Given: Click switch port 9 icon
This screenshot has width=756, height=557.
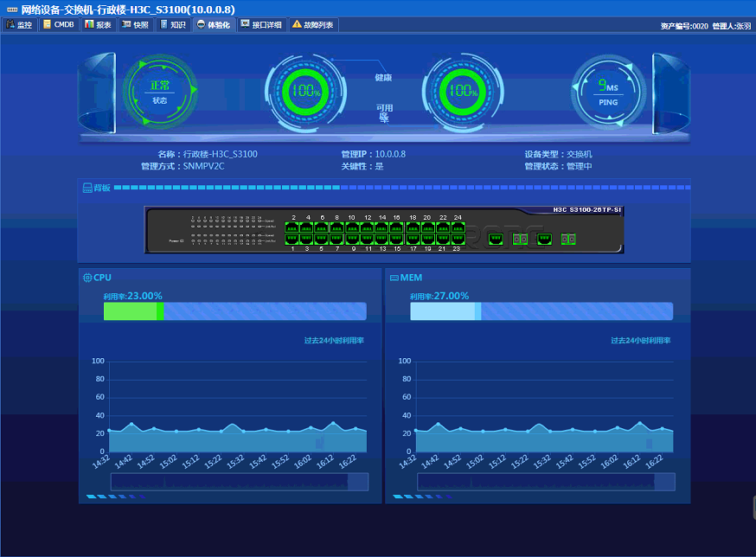Looking at the screenshot, I should point(352,239).
